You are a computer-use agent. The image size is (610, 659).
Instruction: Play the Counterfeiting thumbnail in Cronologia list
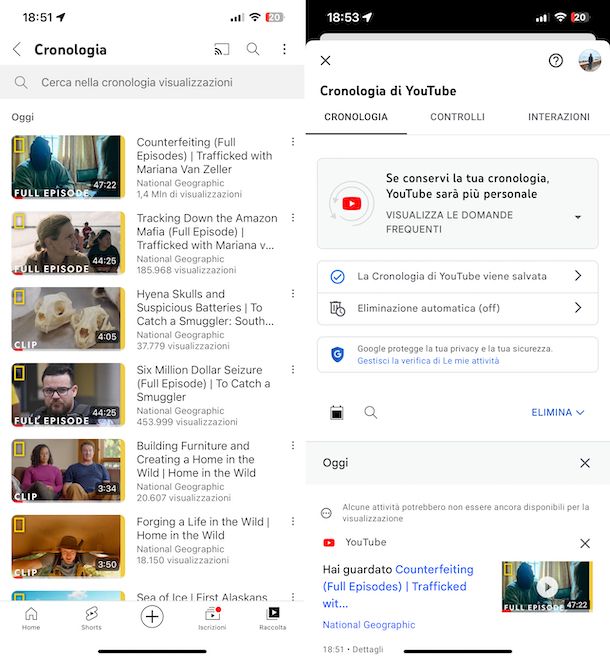coord(68,167)
